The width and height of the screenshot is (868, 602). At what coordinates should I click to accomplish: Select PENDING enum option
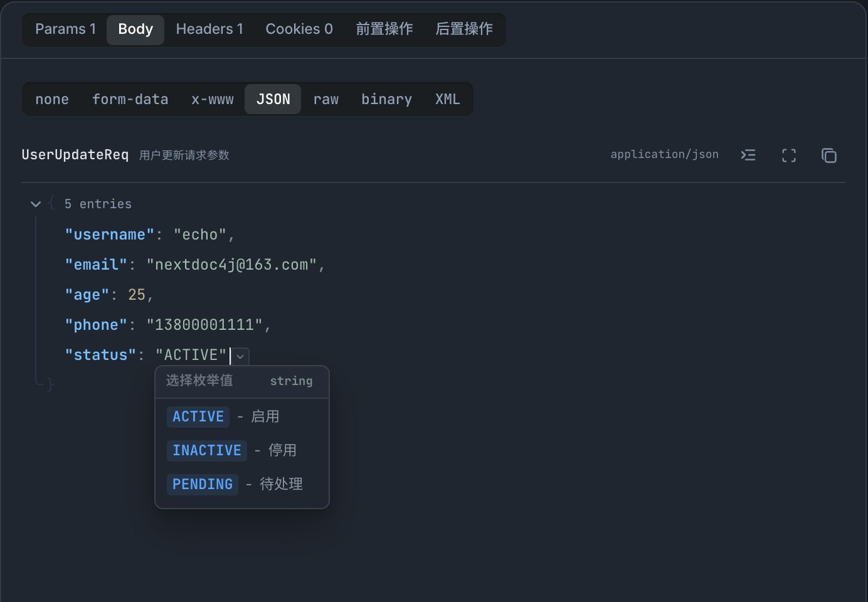[x=242, y=484]
